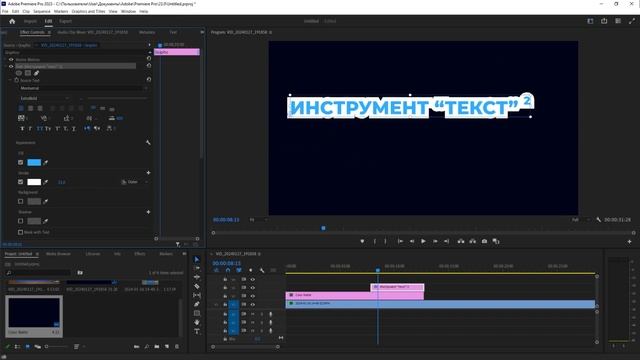This screenshot has width=640, height=360.
Task: Open the File menu
Action: pos(5,11)
